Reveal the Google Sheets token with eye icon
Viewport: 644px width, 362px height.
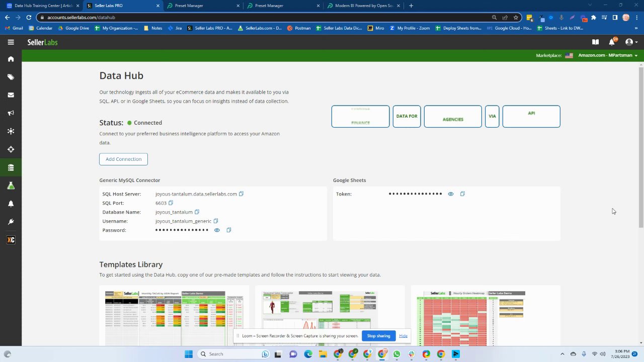[x=450, y=194]
